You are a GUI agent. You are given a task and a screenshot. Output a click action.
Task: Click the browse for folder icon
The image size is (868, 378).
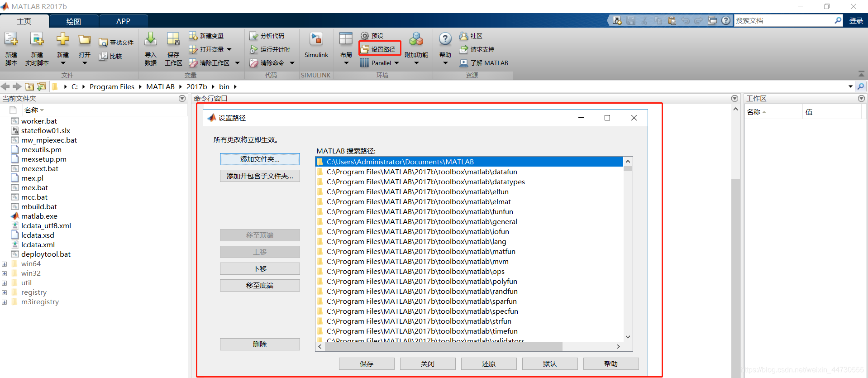[42, 86]
